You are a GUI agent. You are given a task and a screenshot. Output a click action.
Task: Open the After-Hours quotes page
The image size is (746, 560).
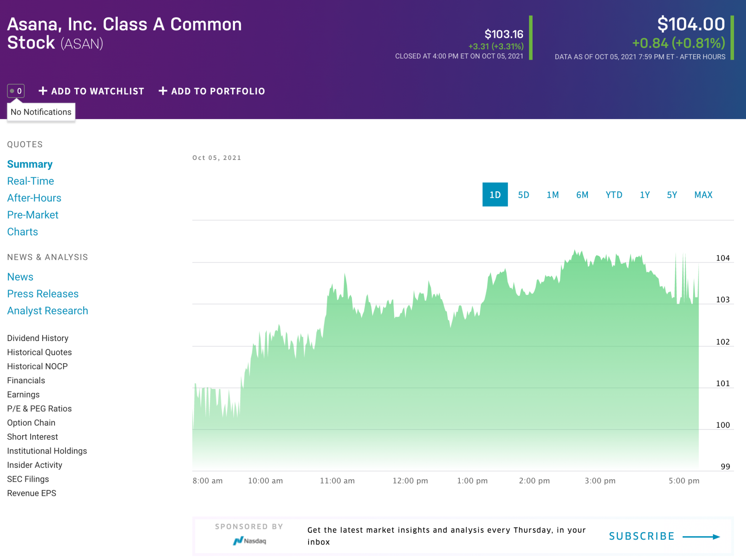coord(34,198)
